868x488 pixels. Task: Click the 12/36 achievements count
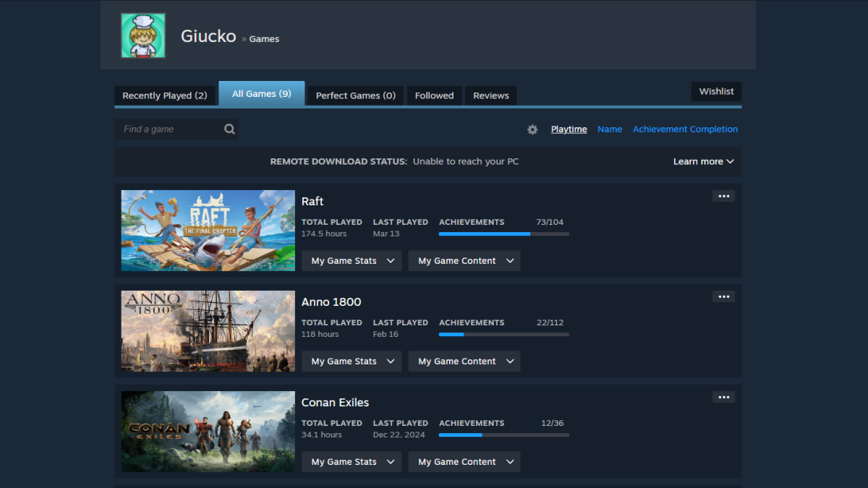click(x=553, y=423)
